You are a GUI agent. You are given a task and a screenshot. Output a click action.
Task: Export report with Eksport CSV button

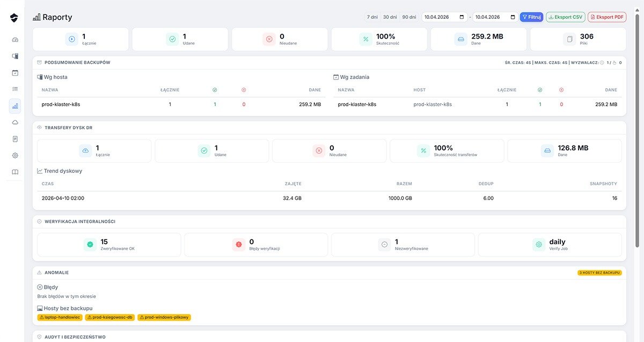coord(566,17)
